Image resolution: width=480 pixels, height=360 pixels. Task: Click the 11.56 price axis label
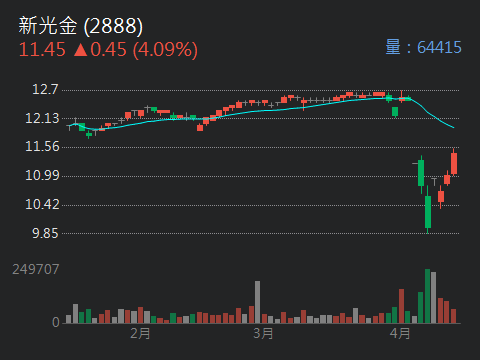(x=42, y=147)
